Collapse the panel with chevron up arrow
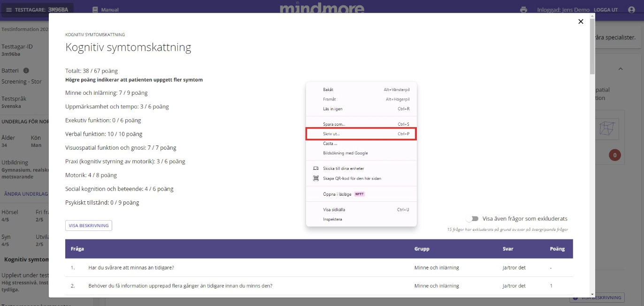Viewport: 644px width, 306px height. pyautogui.click(x=620, y=69)
